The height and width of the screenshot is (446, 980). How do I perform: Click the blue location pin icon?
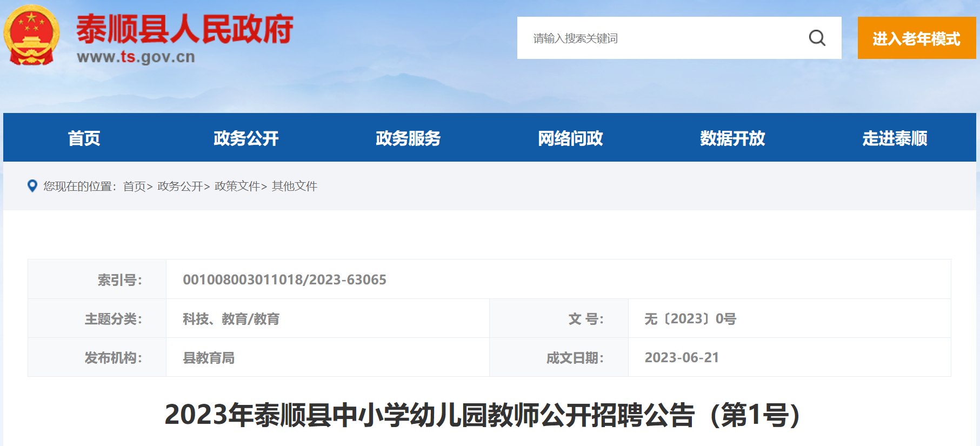(32, 186)
